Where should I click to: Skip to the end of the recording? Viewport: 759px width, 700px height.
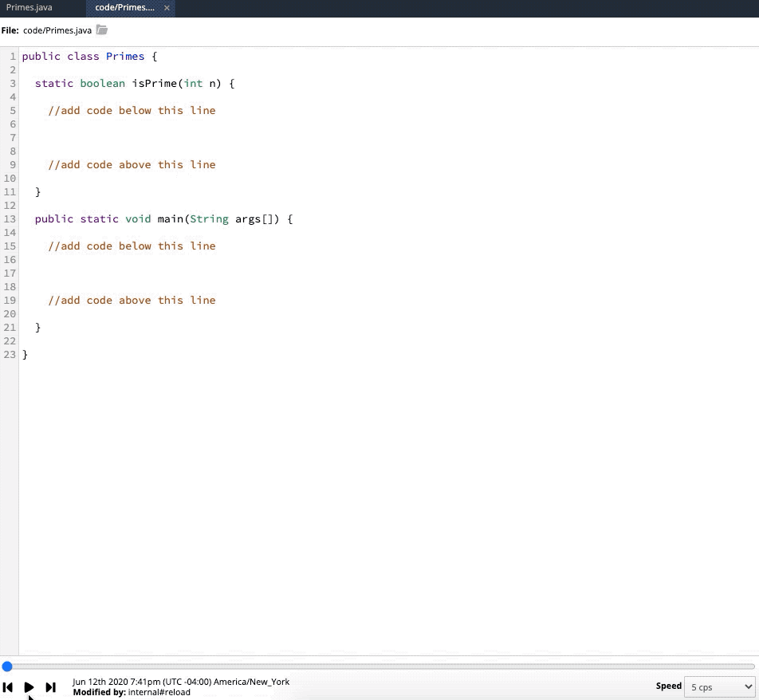pyautogui.click(x=50, y=686)
